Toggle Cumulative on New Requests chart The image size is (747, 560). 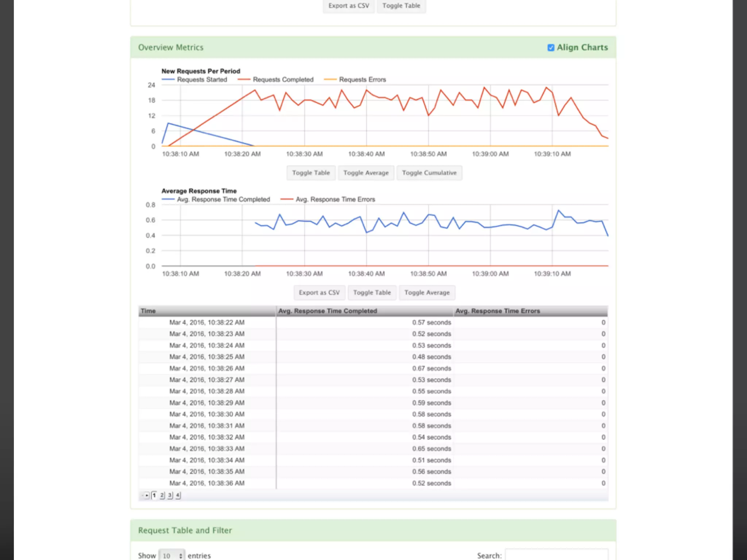pyautogui.click(x=429, y=173)
